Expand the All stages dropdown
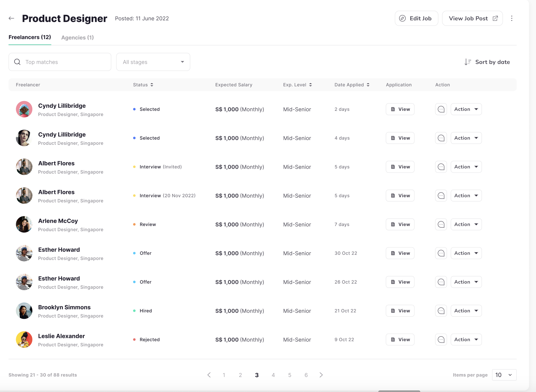The image size is (536, 392). (x=153, y=62)
